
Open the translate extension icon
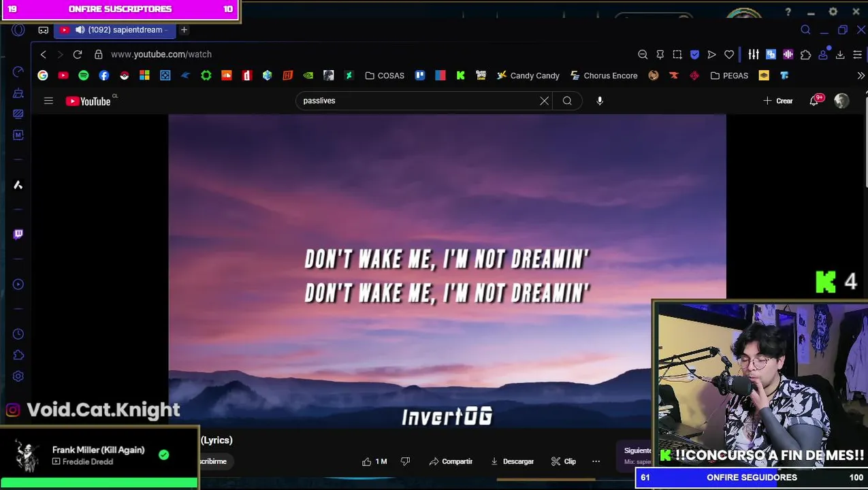771,54
